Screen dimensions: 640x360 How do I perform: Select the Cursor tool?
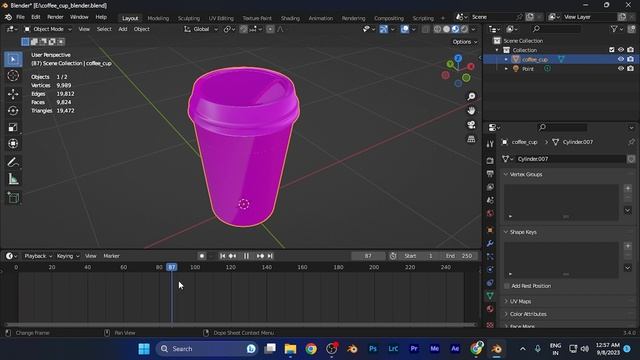tap(13, 76)
